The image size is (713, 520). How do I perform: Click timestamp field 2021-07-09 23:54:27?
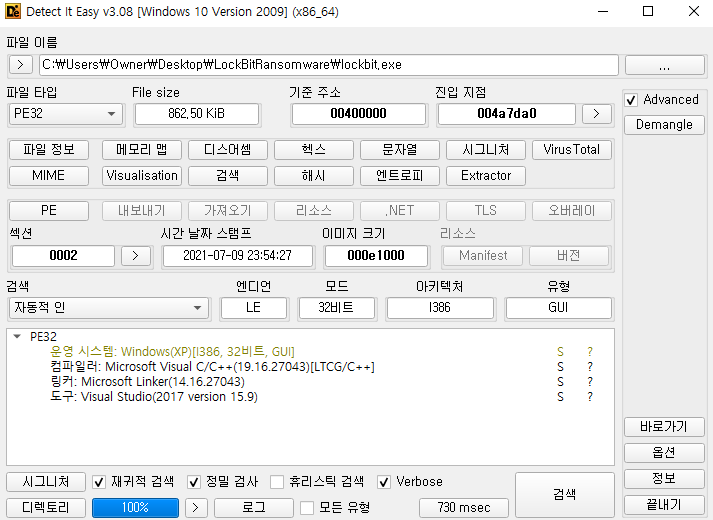[237, 255]
